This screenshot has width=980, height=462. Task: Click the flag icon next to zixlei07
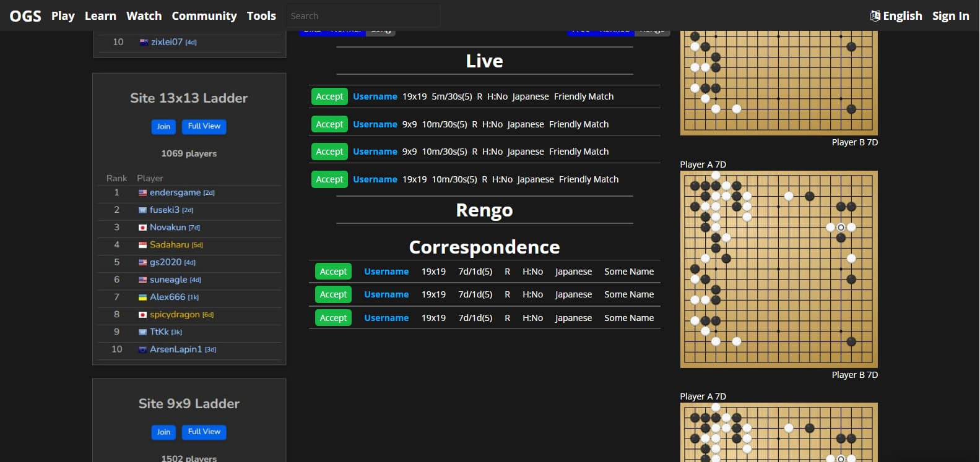point(144,42)
